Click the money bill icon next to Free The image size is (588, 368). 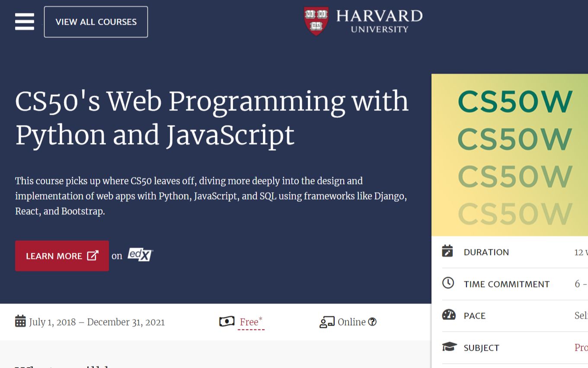tap(227, 322)
